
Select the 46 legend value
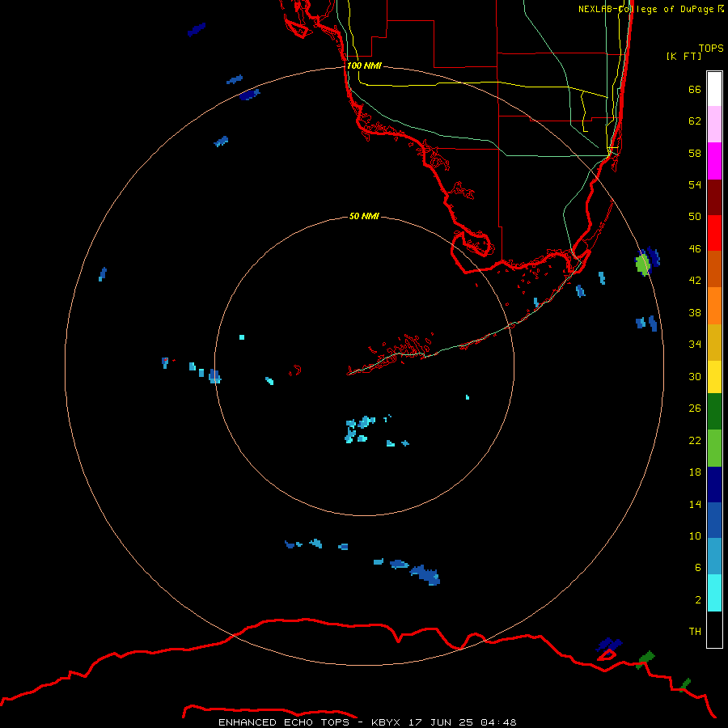[x=695, y=249]
